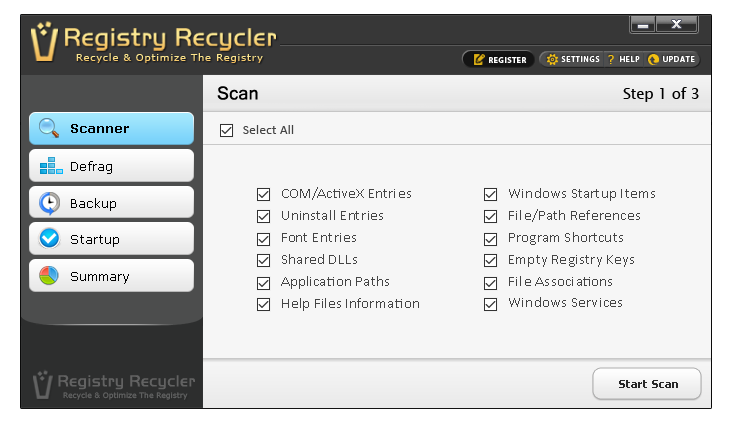749x425 pixels.
Task: Close the Registry Recycler window
Action: coord(677,24)
